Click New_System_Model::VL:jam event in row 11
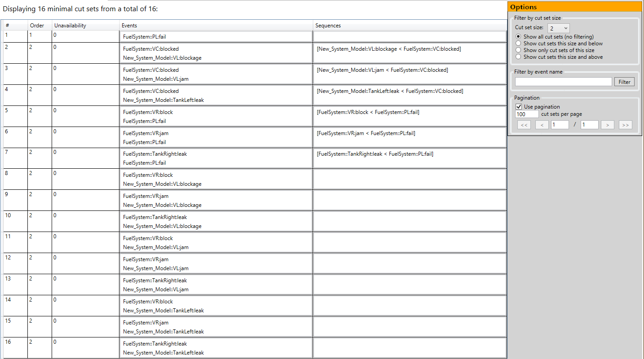This screenshot has width=644, height=359. tap(156, 247)
